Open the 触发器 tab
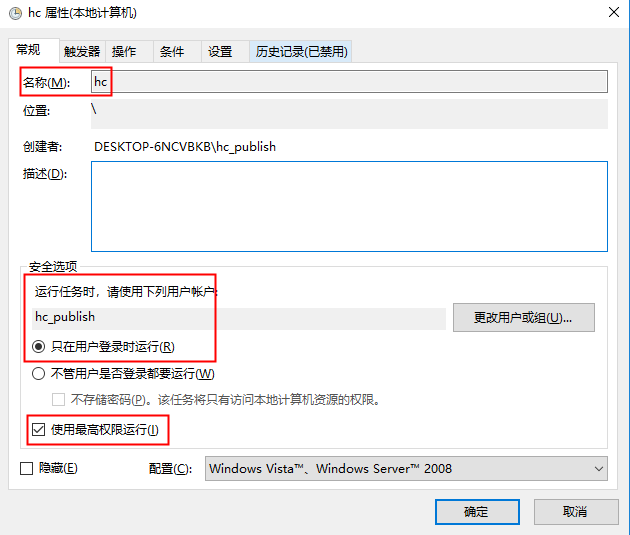630x535 pixels. pyautogui.click(x=81, y=52)
